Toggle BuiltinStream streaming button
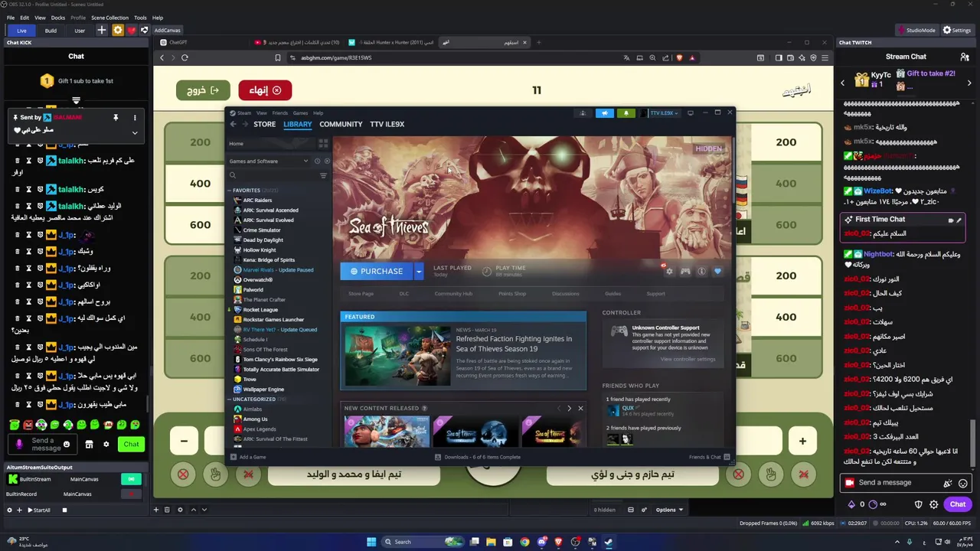Image resolution: width=980 pixels, height=551 pixels. [x=131, y=479]
